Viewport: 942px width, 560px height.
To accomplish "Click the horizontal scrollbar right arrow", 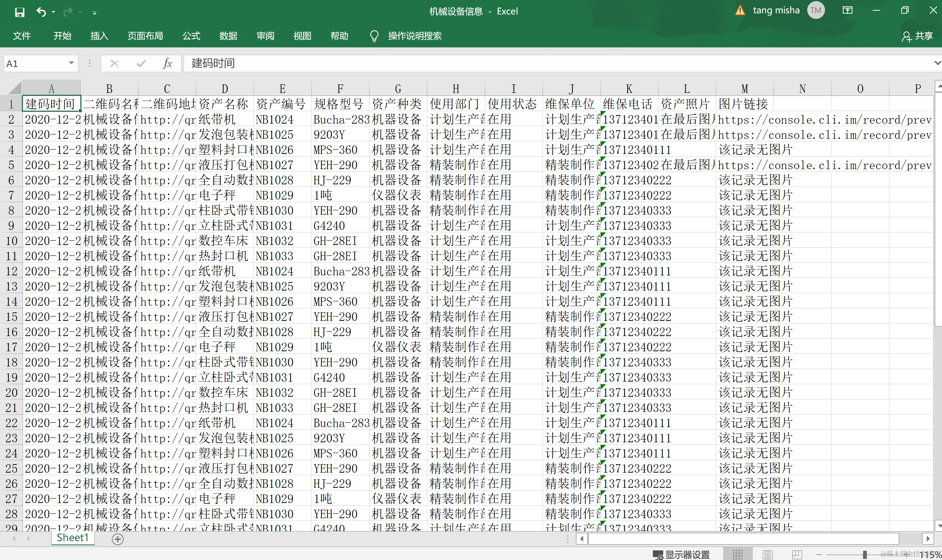I will [x=928, y=539].
